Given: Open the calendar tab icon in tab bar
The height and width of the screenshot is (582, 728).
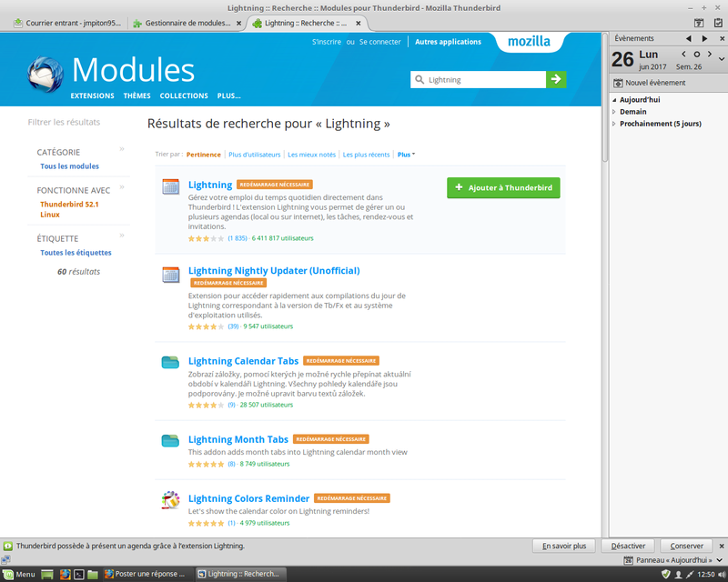Looking at the screenshot, I should coord(698,23).
